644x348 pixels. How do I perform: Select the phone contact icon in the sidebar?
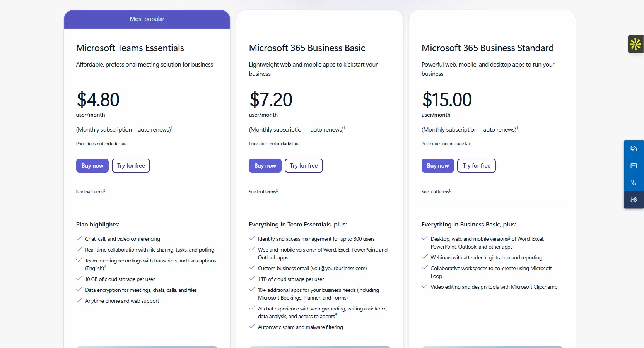pyautogui.click(x=633, y=182)
